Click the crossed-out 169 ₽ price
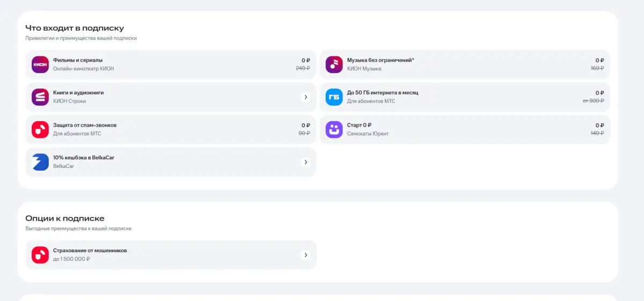The image size is (644, 301). tap(597, 68)
